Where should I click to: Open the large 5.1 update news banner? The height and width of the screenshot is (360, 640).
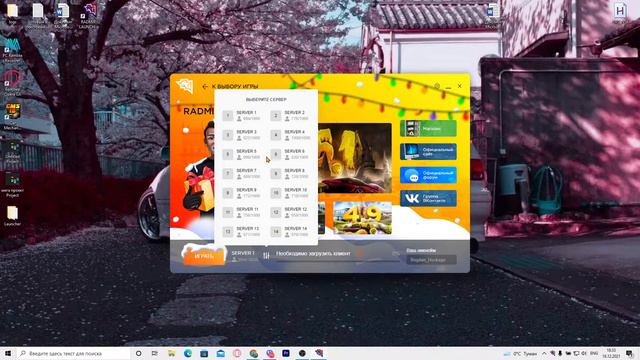click(355, 158)
